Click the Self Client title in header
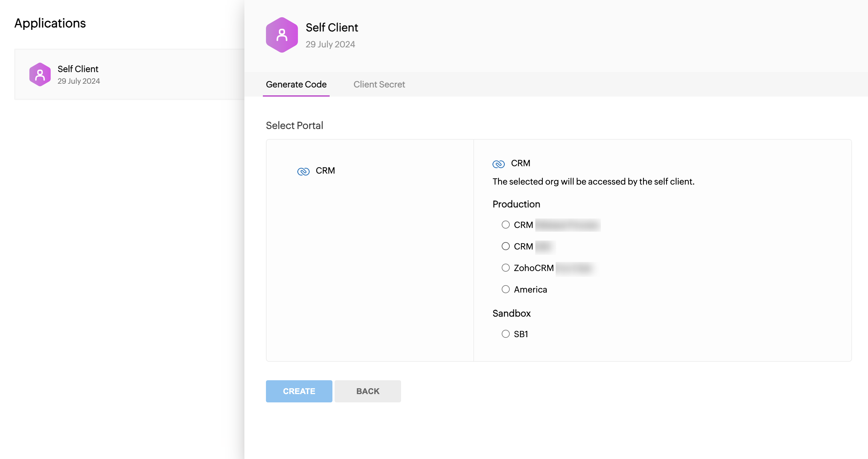This screenshot has height=459, width=868. [332, 28]
